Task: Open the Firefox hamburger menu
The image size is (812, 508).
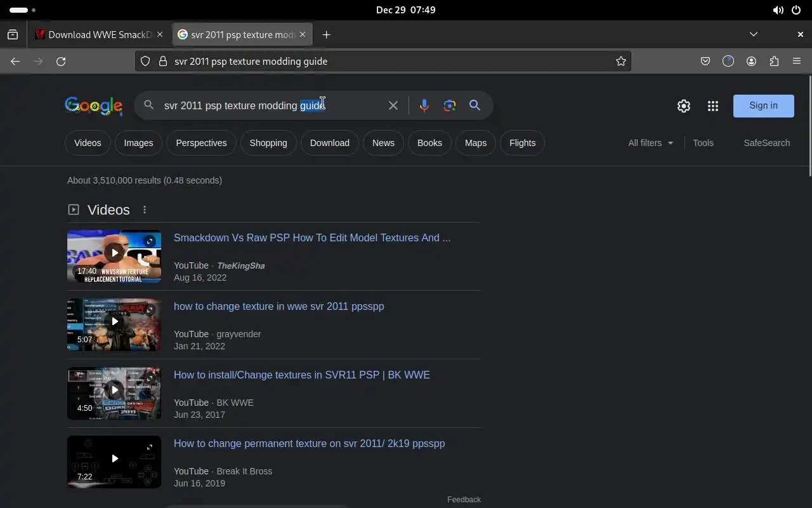Action: point(797,61)
